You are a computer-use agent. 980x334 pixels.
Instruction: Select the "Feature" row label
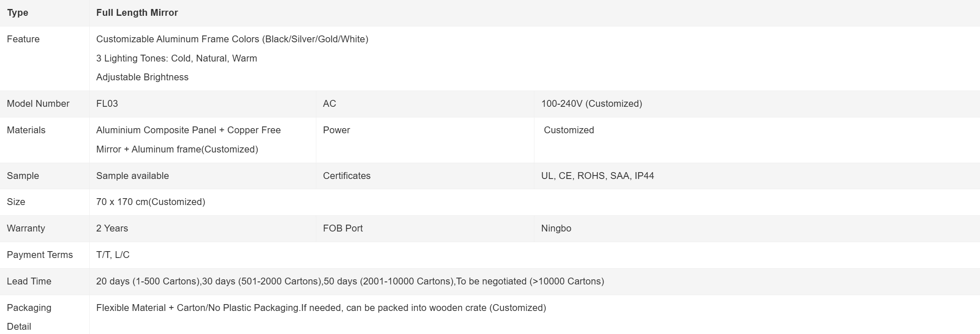pyautogui.click(x=23, y=39)
